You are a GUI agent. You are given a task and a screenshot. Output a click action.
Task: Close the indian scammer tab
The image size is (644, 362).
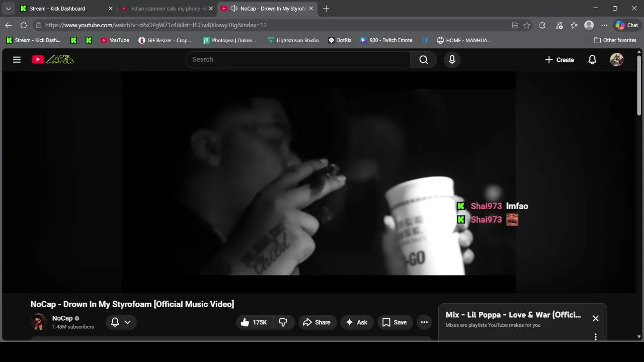[211, 9]
